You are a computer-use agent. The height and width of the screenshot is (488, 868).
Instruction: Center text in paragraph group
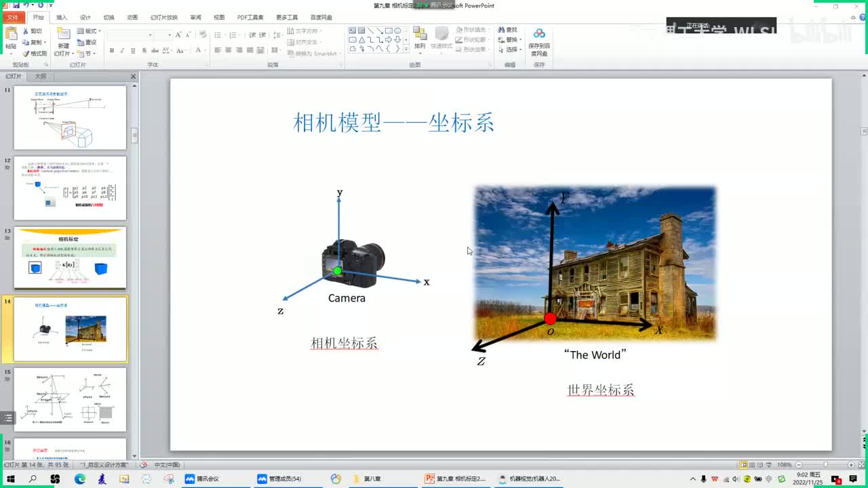229,50
